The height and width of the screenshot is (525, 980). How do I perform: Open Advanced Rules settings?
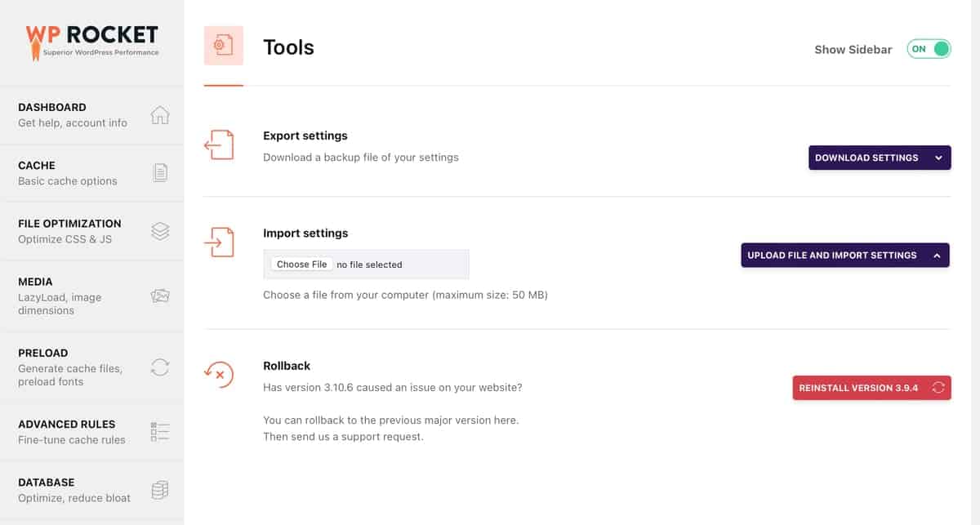tap(91, 432)
